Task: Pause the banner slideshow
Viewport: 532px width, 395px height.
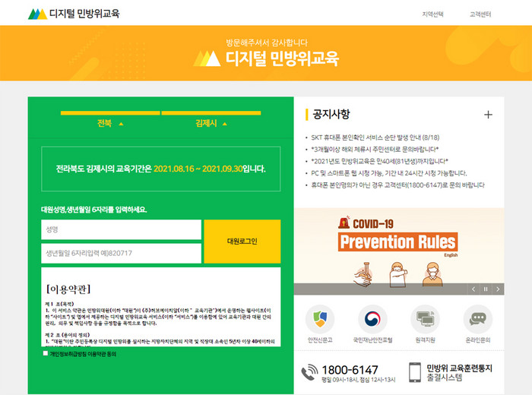Action: coord(485,289)
